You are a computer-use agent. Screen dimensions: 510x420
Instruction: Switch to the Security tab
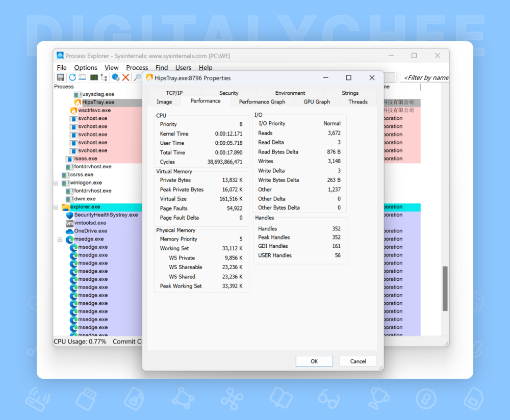pos(228,93)
